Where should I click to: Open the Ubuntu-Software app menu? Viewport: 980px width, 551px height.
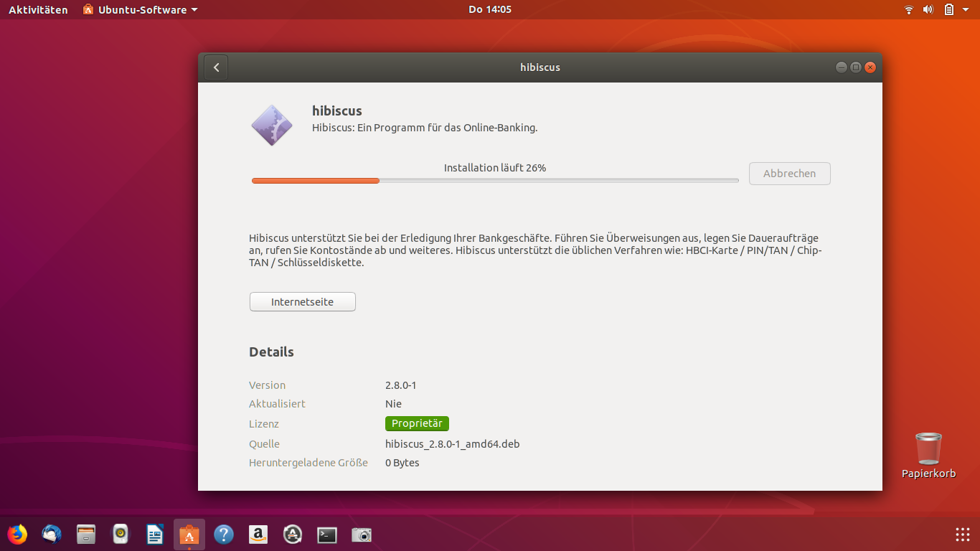click(x=140, y=9)
